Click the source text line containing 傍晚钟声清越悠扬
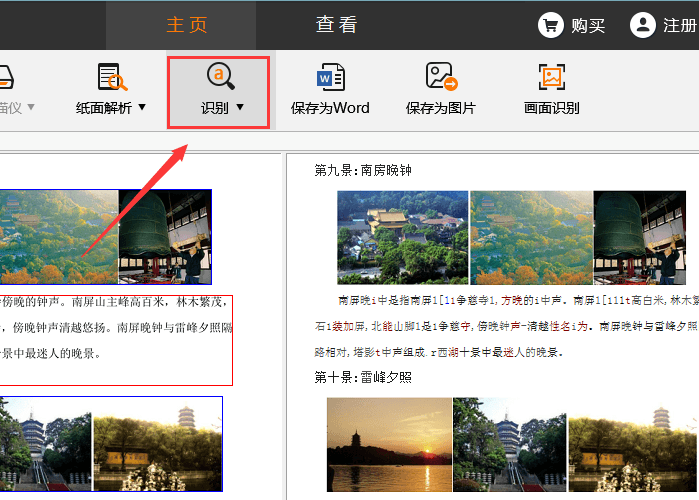699x500 pixels. [116, 328]
